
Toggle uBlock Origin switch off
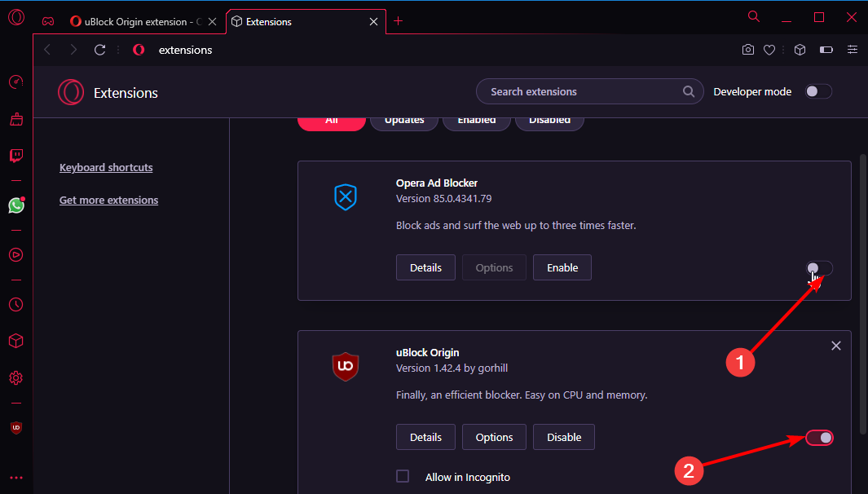tap(819, 438)
